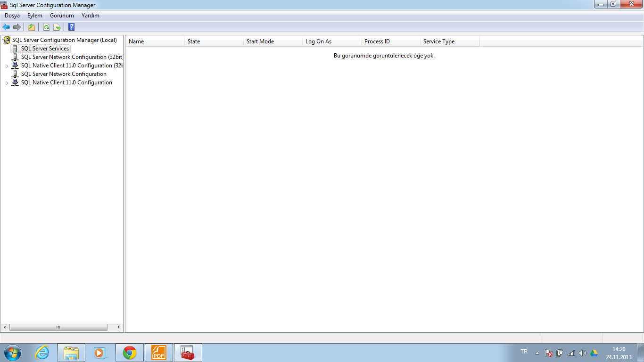Click the tree pane horizontal scrollbar thumb
The width and height of the screenshot is (644, 362).
click(x=58, y=327)
